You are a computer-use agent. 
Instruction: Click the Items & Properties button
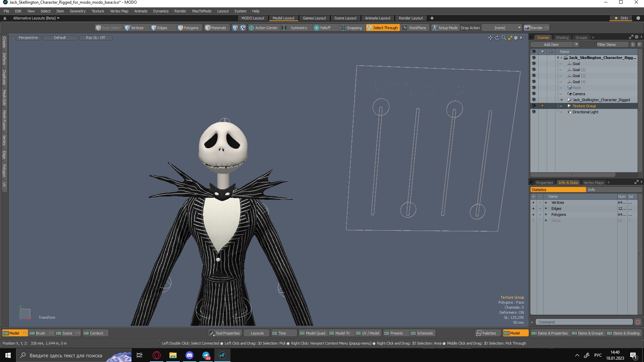click(549, 333)
